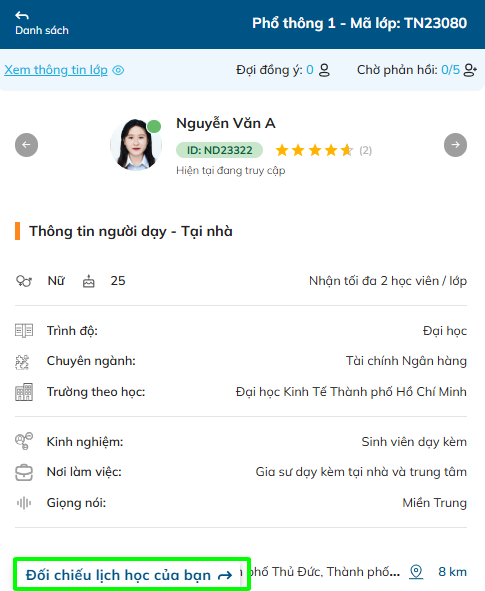Click the Chuyên ngành puzzle icon
Screen dimensions: 485x591
pos(22,362)
